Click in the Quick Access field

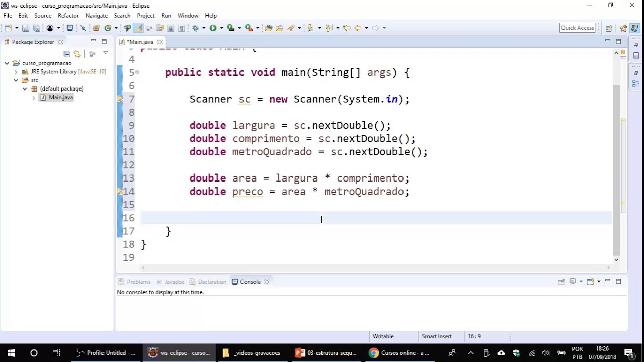click(578, 28)
